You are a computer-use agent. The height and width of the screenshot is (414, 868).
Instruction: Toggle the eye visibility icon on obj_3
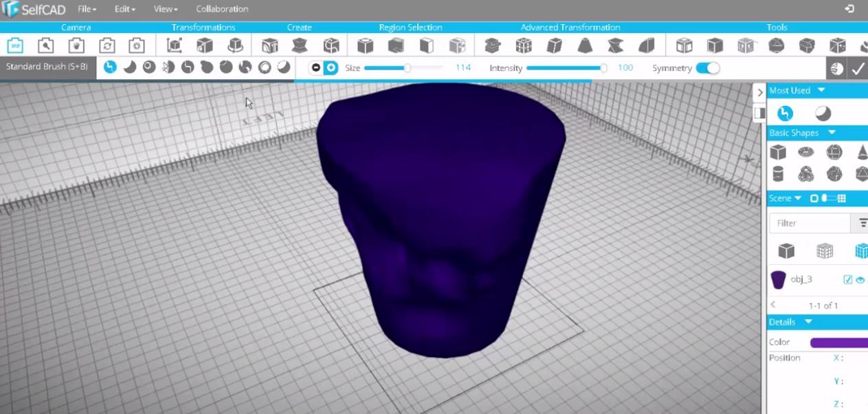coord(860,279)
